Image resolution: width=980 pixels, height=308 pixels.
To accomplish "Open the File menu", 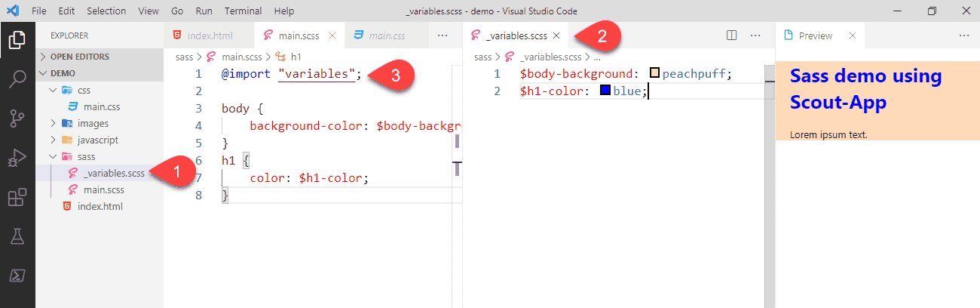I will coord(40,11).
